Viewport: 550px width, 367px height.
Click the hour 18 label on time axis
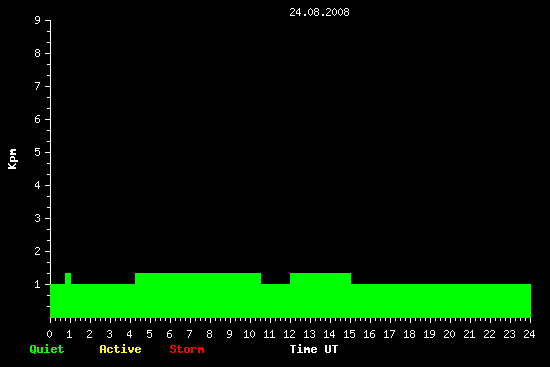click(x=409, y=334)
